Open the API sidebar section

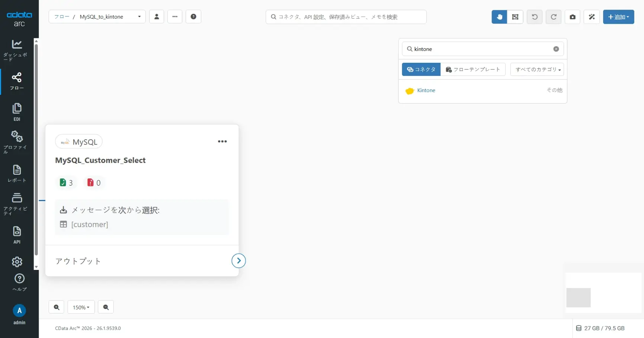17,235
